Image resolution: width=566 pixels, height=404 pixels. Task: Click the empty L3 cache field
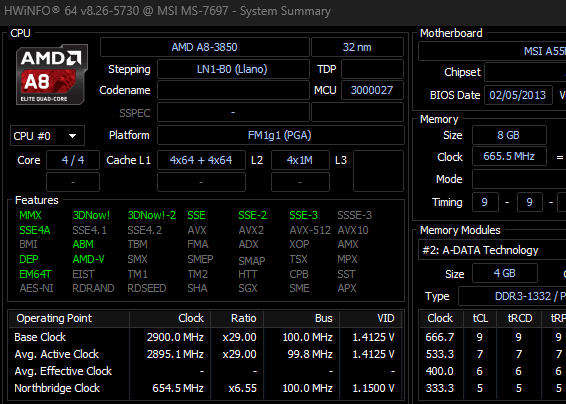378,171
